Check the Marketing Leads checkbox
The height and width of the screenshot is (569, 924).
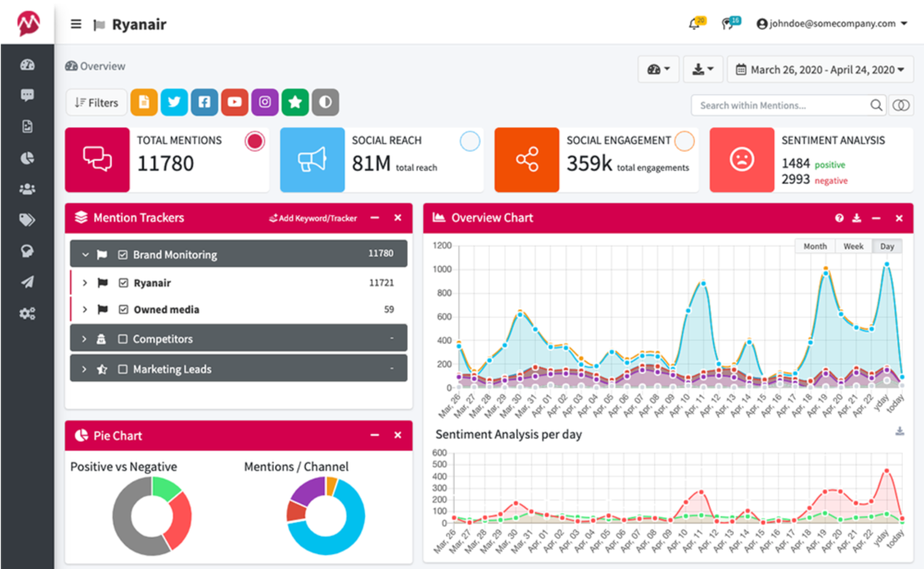[x=123, y=370]
